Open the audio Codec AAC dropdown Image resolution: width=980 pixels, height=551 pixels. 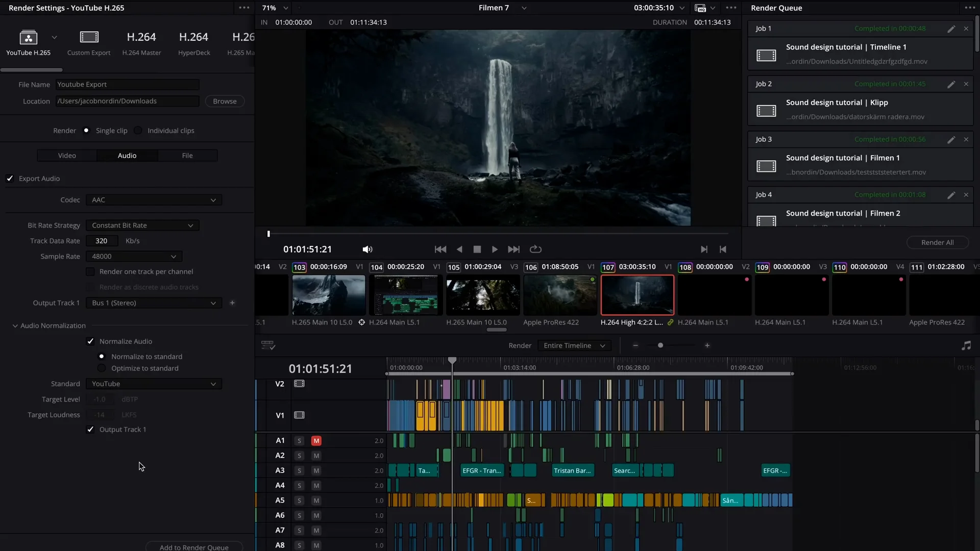[154, 200]
